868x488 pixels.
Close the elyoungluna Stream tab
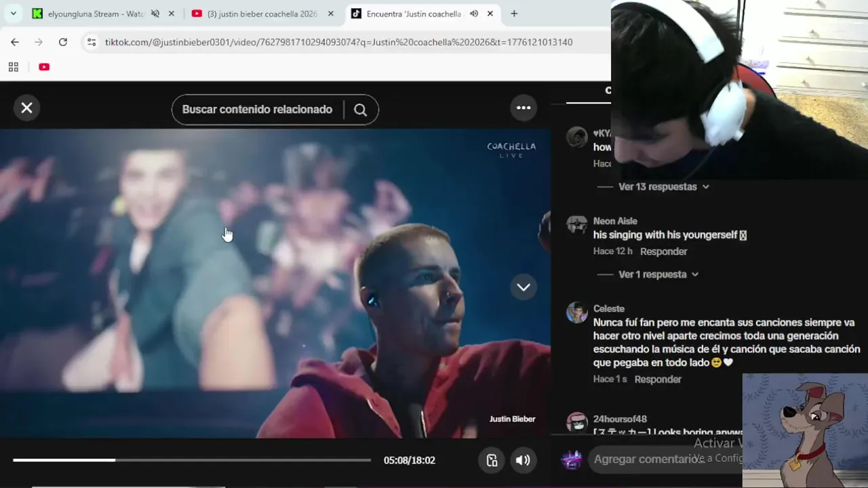pos(171,14)
